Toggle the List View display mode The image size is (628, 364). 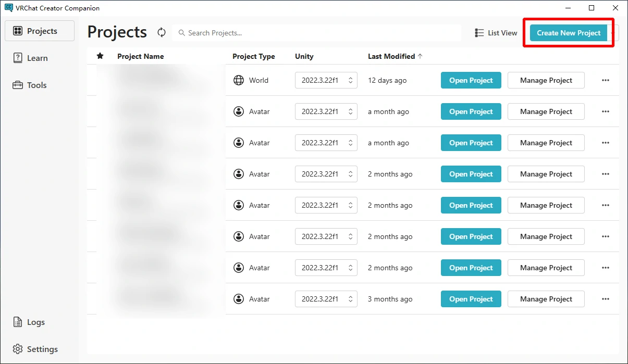(496, 33)
